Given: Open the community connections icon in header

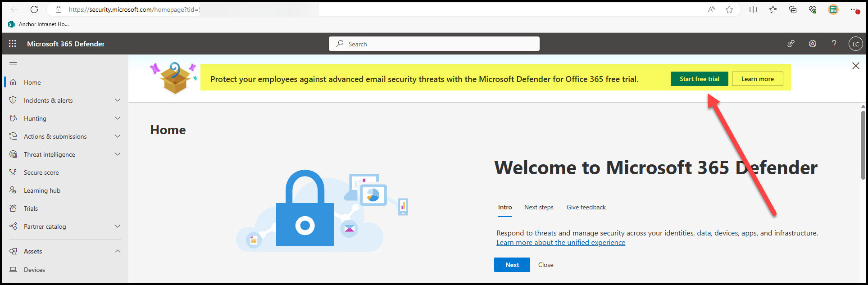Looking at the screenshot, I should point(791,44).
